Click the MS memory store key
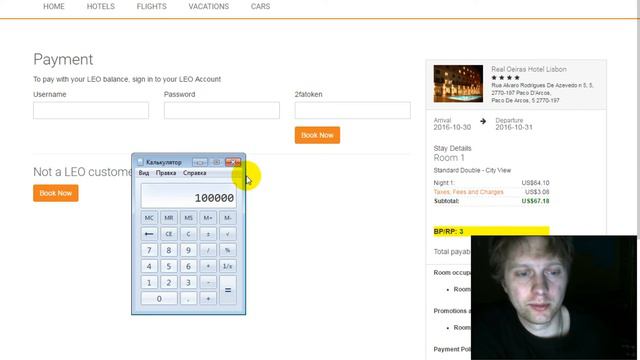Screen dimensions: 640x360 tap(188, 218)
